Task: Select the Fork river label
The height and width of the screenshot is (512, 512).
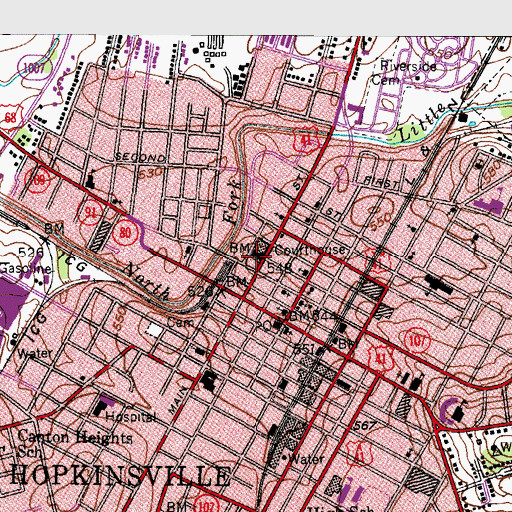Action: pos(232,202)
